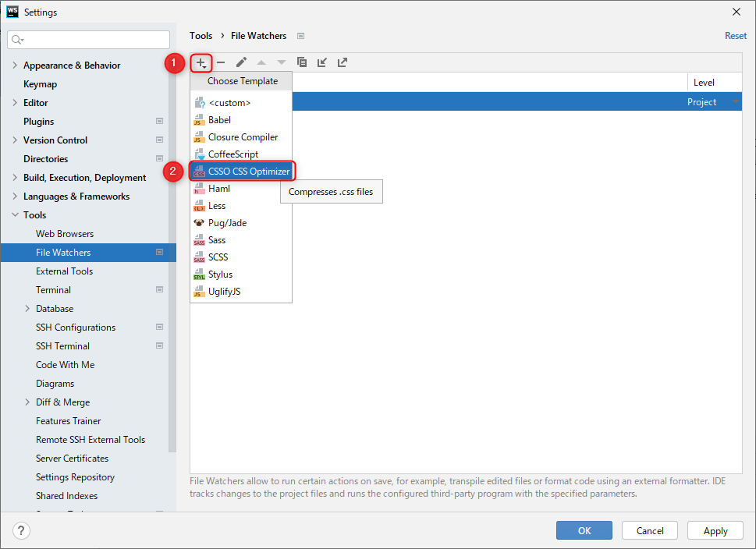This screenshot has width=756, height=549.
Task: Open Keymap settings
Action: pyautogui.click(x=40, y=84)
